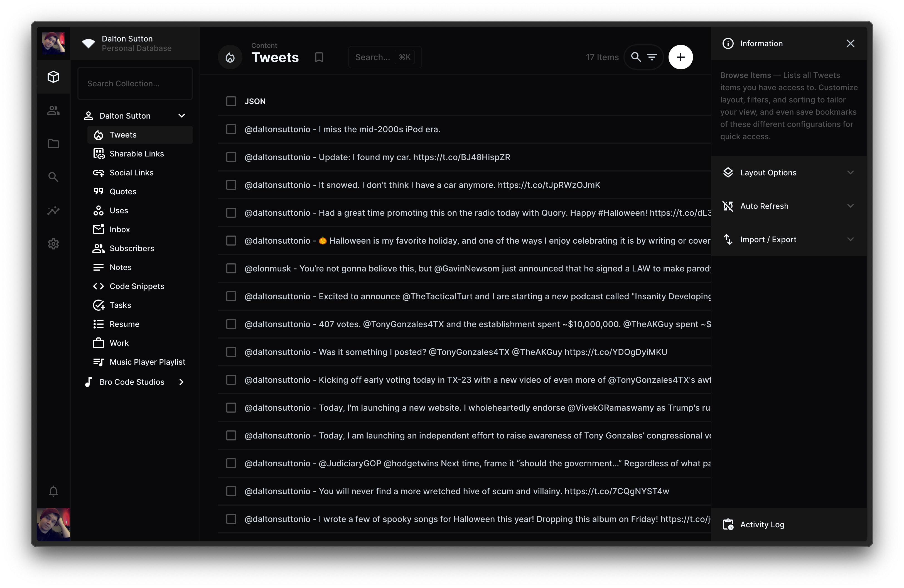Open the Code Snippets collection
The width and height of the screenshot is (904, 588).
136,286
